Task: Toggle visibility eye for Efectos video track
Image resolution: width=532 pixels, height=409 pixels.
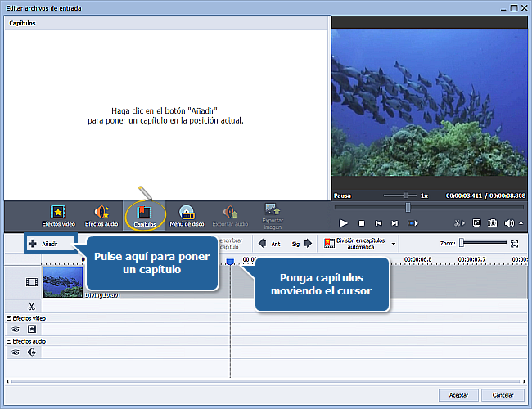Action: pyautogui.click(x=16, y=329)
